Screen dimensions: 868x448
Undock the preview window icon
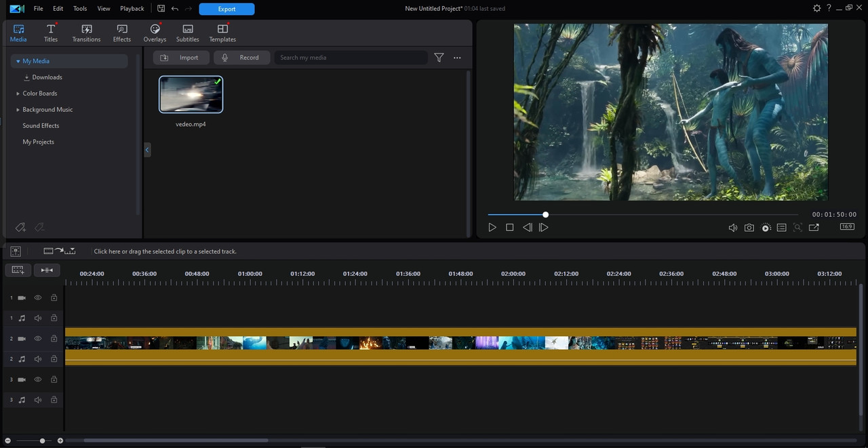point(814,228)
